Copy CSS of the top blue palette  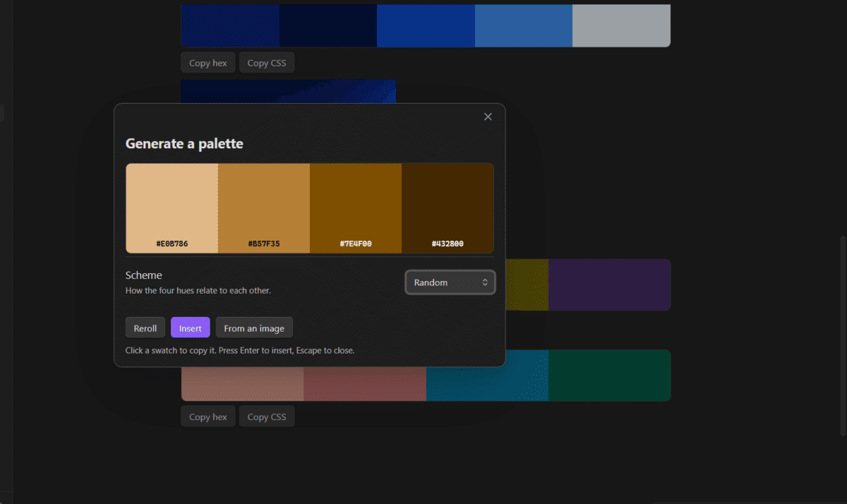tap(267, 63)
